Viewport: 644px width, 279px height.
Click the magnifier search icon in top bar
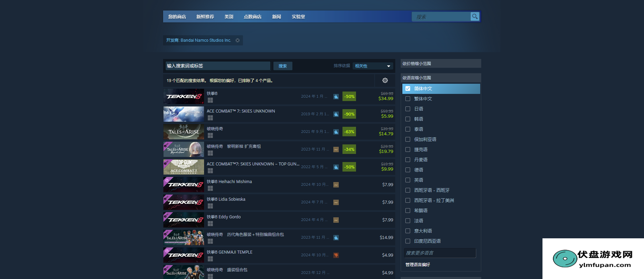pos(475,16)
